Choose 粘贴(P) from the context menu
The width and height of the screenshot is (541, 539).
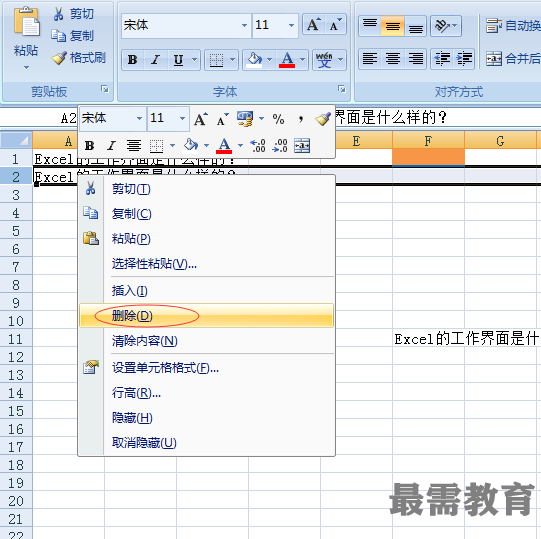pos(206,239)
